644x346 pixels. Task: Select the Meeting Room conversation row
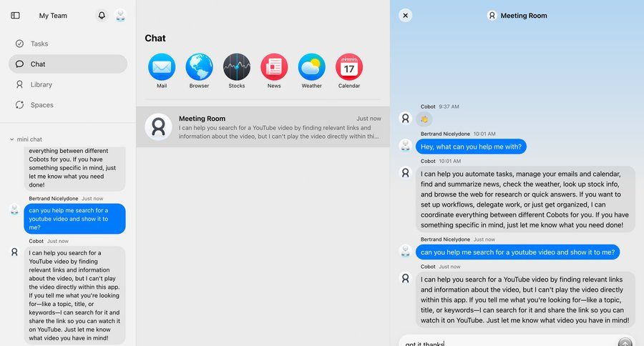click(263, 127)
